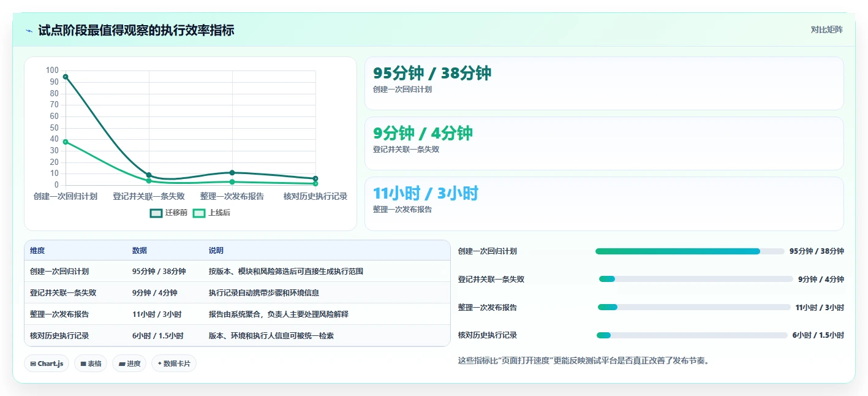The width and height of the screenshot is (868, 396).
Task: Click the 登记并关联一条失败 chart axis label
Action: pyautogui.click(x=149, y=196)
